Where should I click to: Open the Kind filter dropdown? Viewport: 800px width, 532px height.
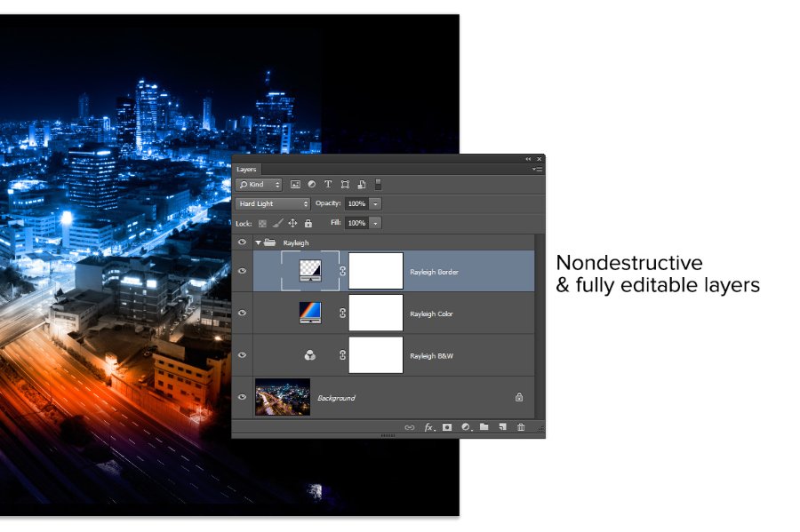259,185
